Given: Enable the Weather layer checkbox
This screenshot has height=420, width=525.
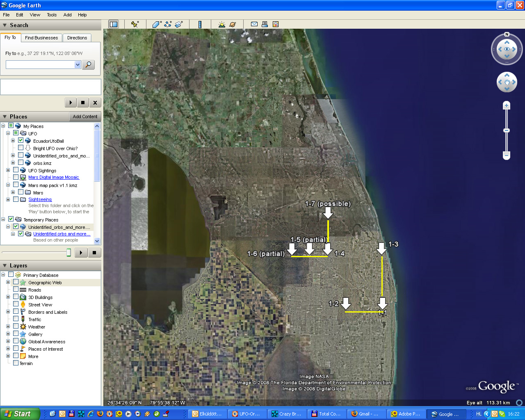Looking at the screenshot, I should pos(16,326).
